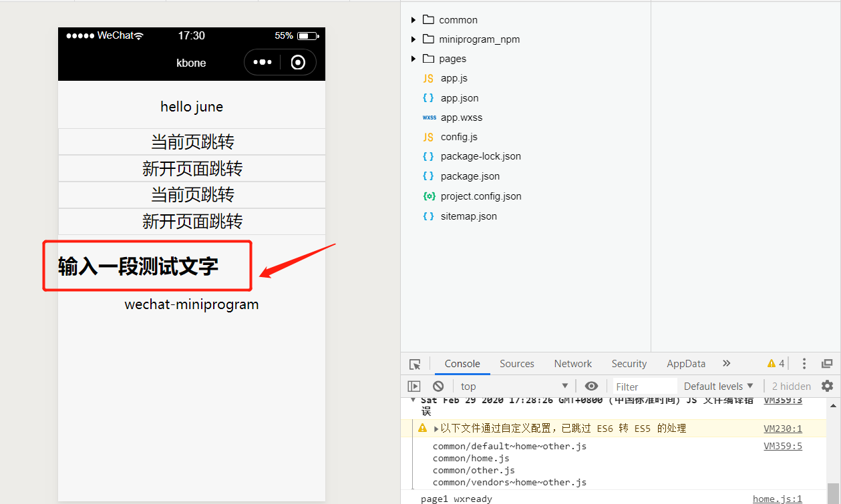Toggle the console sidebar panel icon
The width and height of the screenshot is (841, 504).
(x=414, y=386)
